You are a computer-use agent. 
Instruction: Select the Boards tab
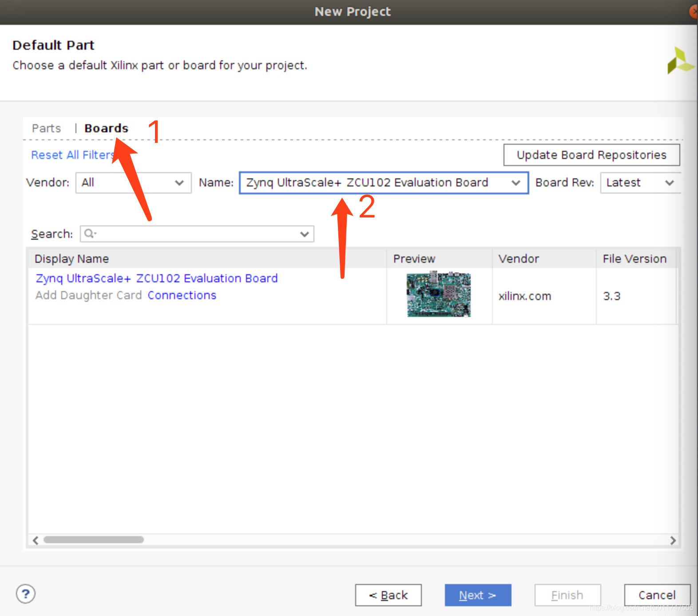pos(107,128)
